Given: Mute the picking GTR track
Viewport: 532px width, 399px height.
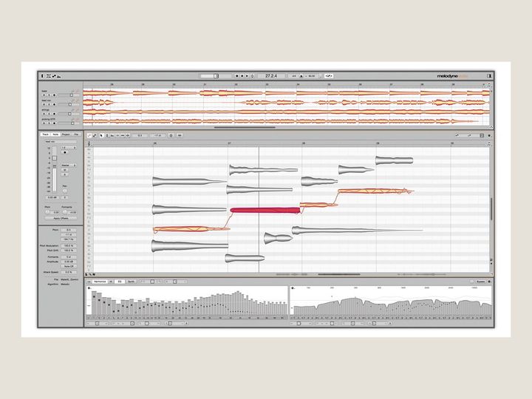Looking at the screenshot, I should click(x=44, y=123).
